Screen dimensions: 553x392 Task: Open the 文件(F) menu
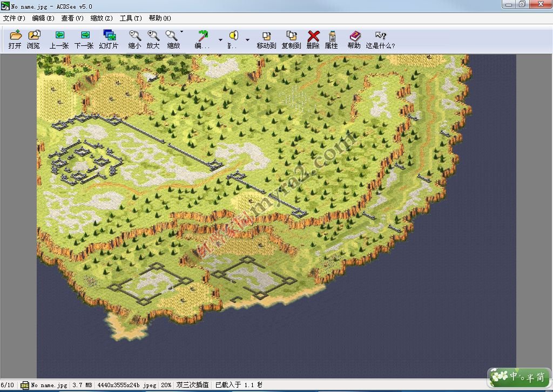point(14,18)
